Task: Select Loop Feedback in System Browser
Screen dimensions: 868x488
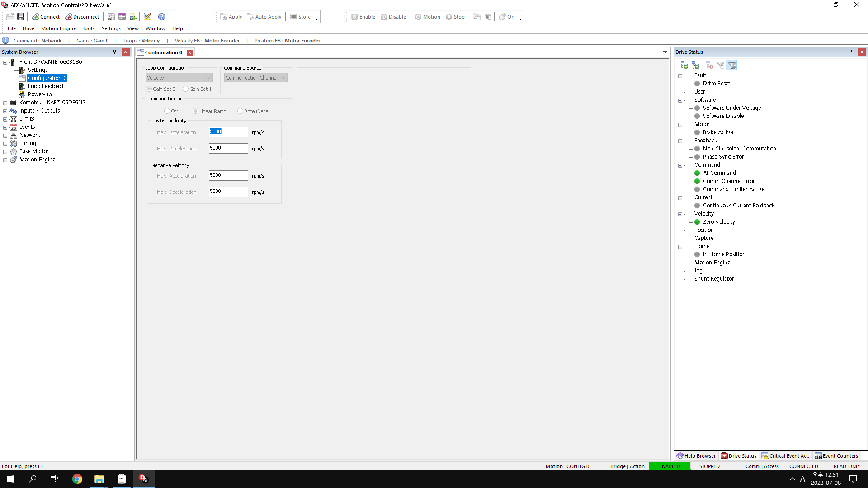Action: click(x=46, y=86)
